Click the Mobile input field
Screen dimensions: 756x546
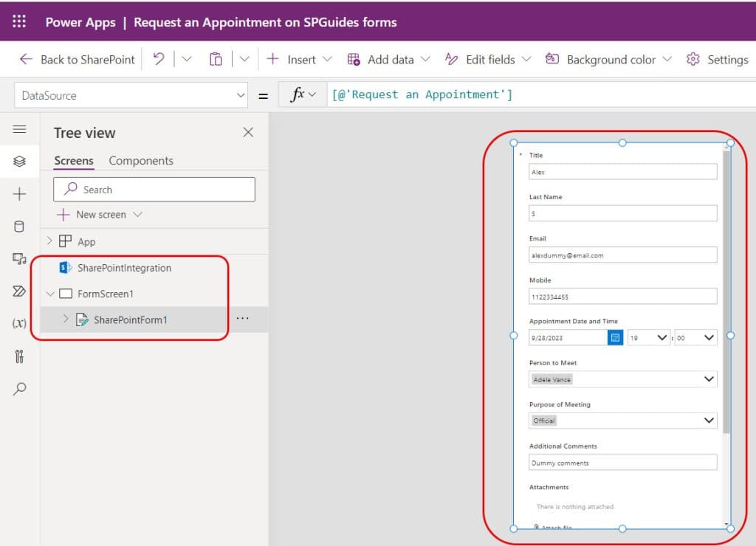click(x=622, y=297)
